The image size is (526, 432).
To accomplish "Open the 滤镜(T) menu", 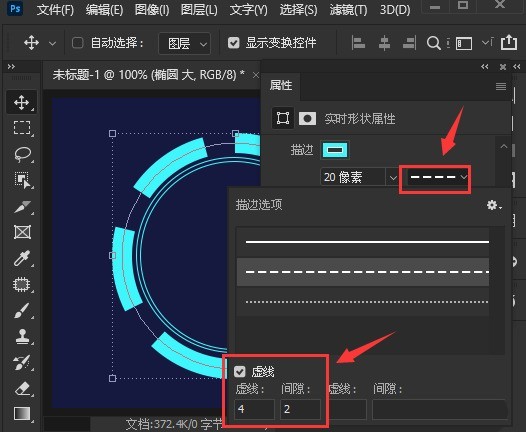I will point(348,10).
